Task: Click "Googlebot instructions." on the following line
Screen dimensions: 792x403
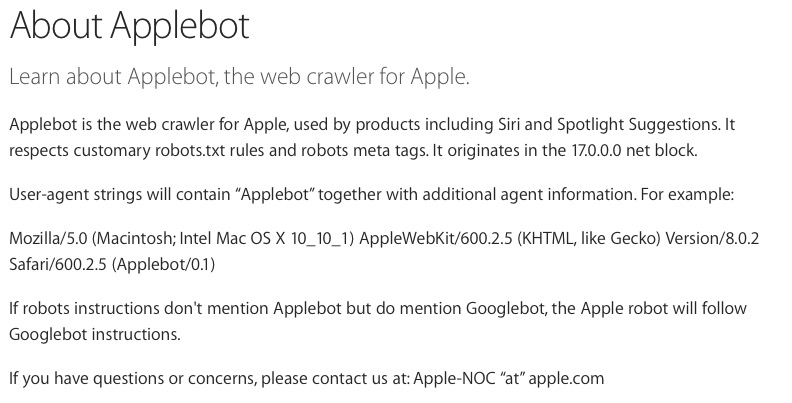Action: 94,334
